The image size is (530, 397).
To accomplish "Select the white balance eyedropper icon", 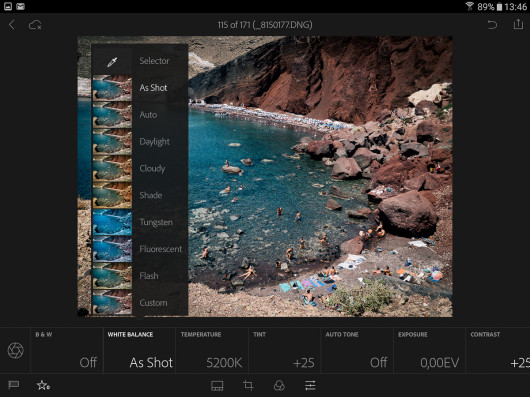I will pos(112,61).
